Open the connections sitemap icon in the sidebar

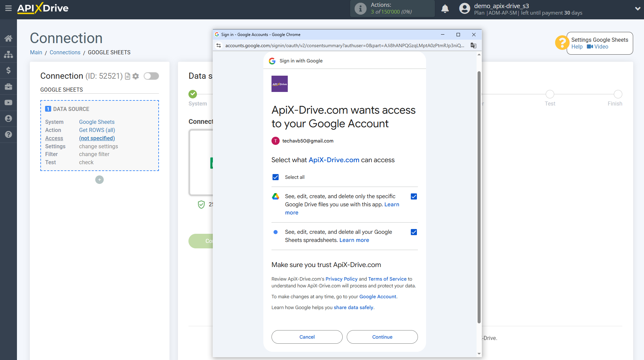(x=8, y=54)
